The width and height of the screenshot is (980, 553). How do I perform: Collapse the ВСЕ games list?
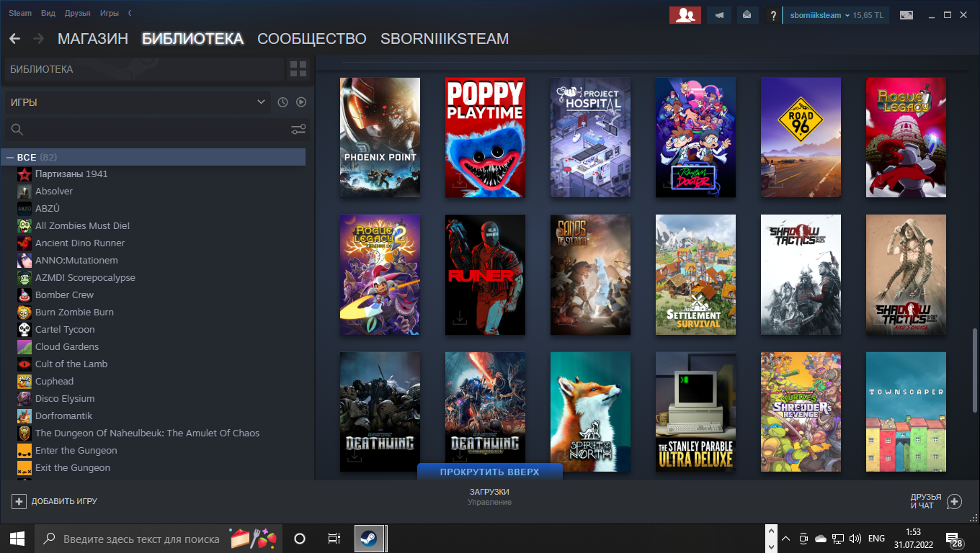click(10, 157)
